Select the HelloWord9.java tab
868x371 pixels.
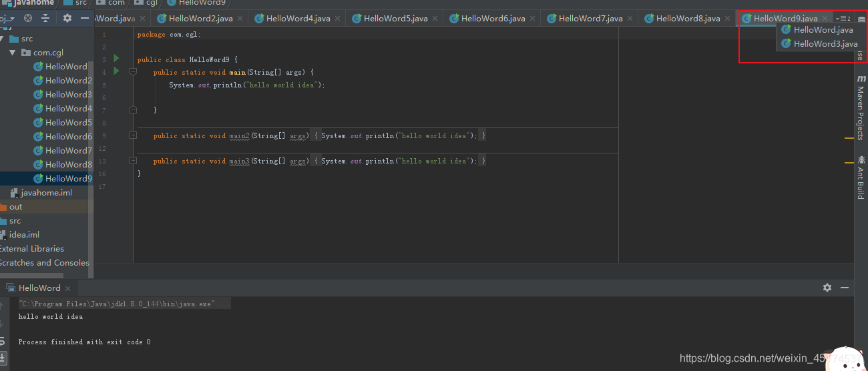(786, 19)
